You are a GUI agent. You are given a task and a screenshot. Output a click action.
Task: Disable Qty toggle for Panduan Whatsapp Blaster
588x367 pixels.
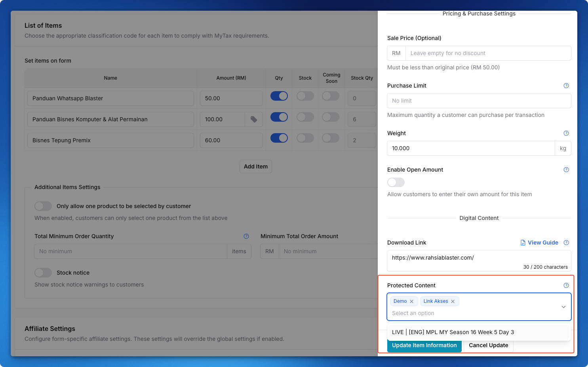pyautogui.click(x=279, y=96)
